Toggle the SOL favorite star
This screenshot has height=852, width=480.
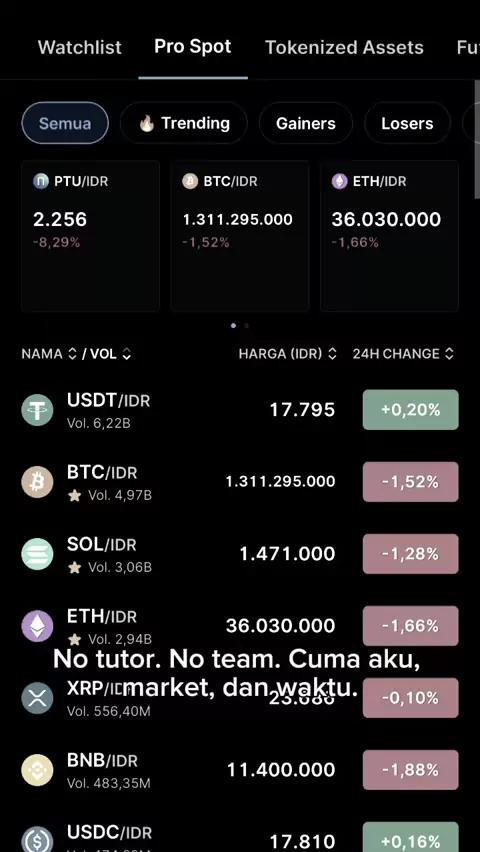coord(74,567)
